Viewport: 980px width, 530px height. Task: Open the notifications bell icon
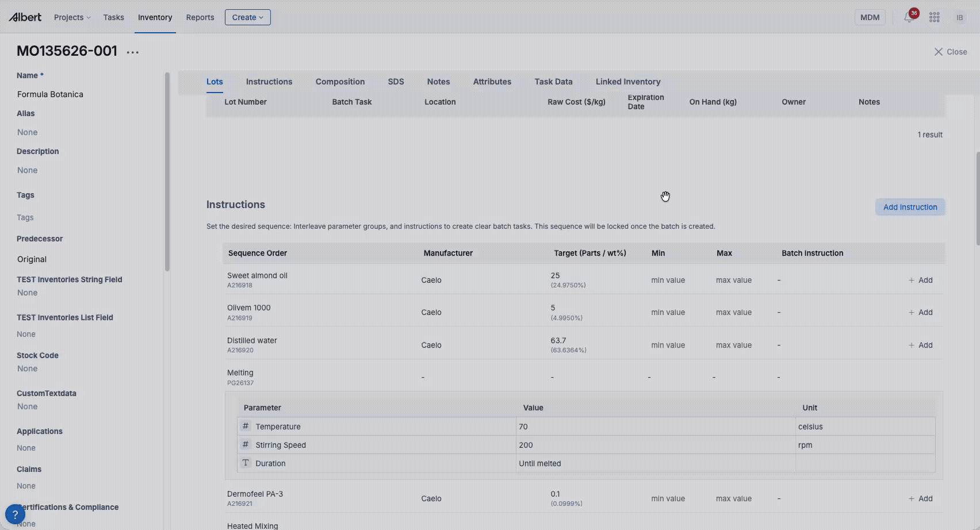(x=909, y=17)
